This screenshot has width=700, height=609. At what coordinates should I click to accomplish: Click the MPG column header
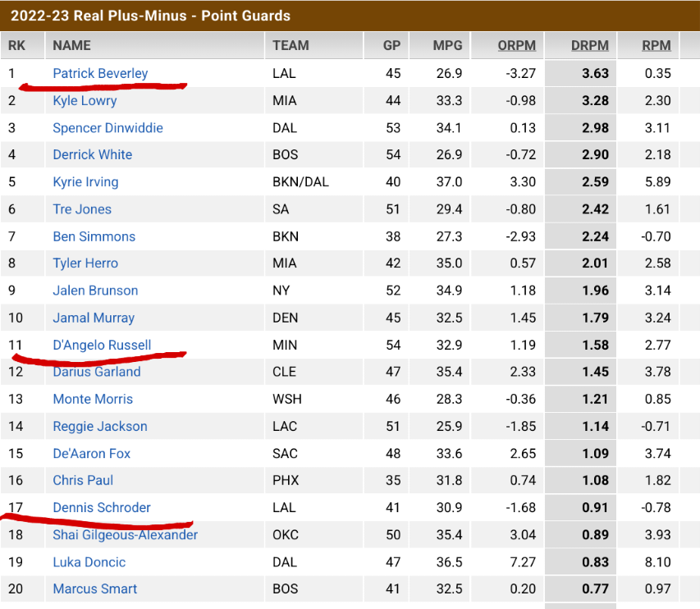pos(447,45)
